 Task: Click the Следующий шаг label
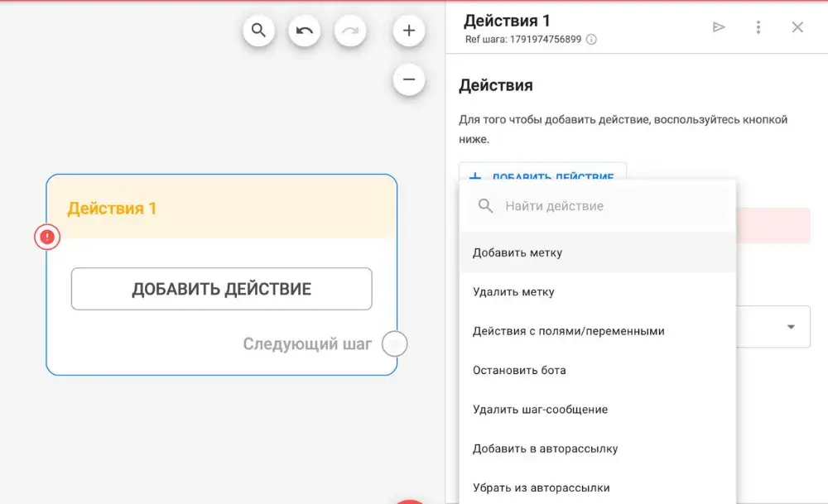tap(307, 344)
